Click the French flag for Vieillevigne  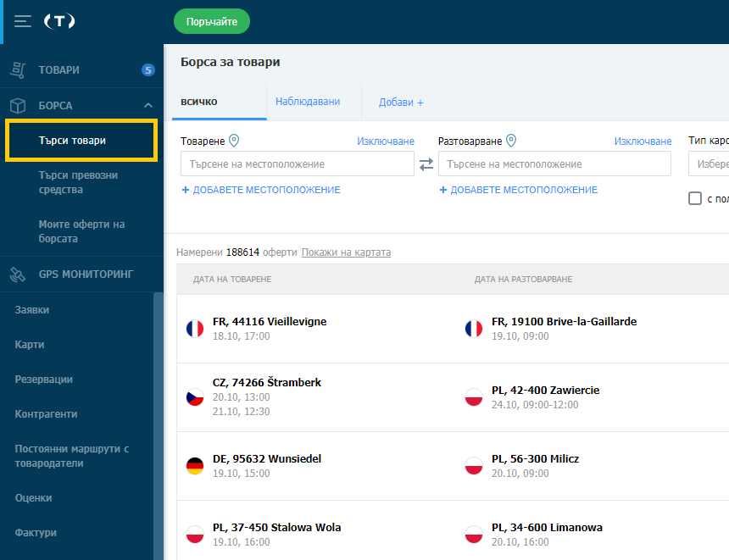pos(195,329)
